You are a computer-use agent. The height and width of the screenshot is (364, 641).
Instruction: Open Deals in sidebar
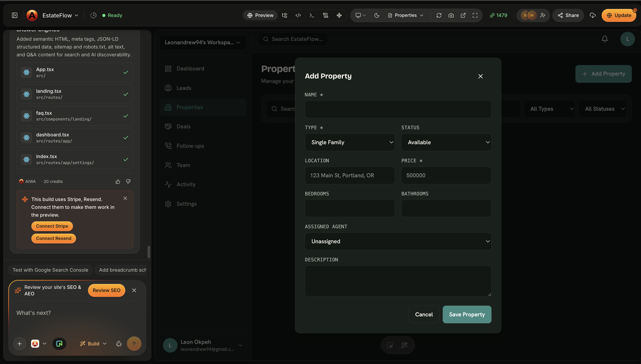coord(203,127)
